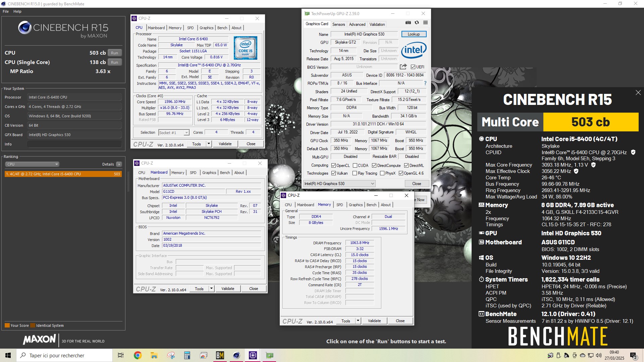Toggle the Ray Tracing checkbox
This screenshot has height=362, width=644.
click(x=355, y=173)
